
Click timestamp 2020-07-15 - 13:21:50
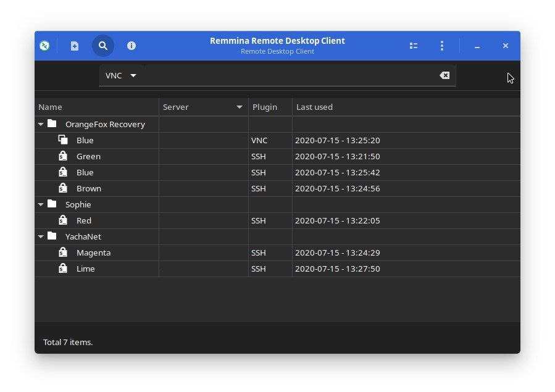click(337, 156)
